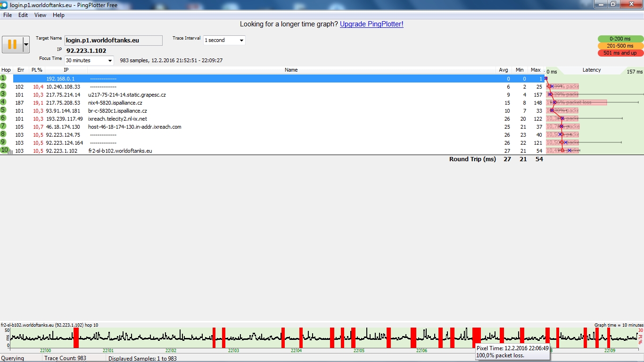Click the PL% column header

click(x=37, y=70)
